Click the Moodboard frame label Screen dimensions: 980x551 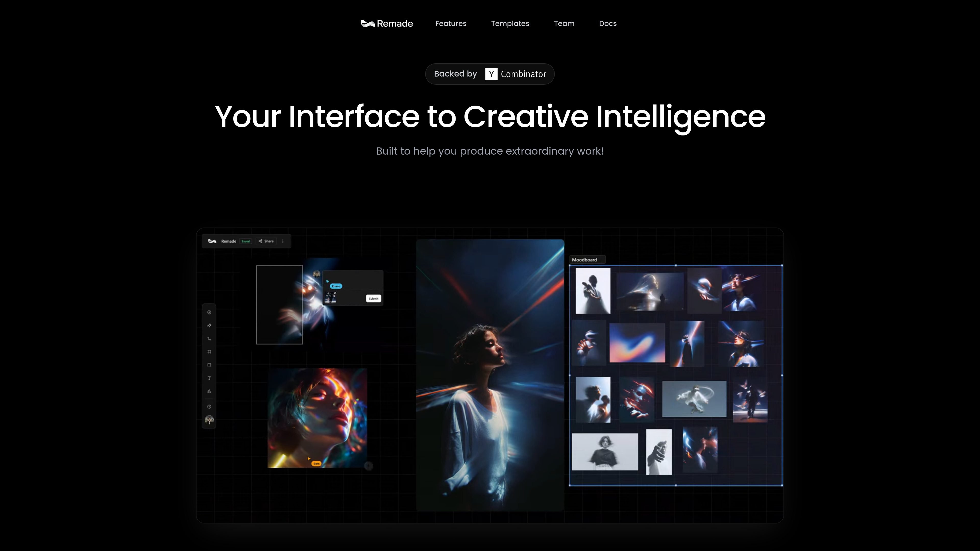click(585, 260)
